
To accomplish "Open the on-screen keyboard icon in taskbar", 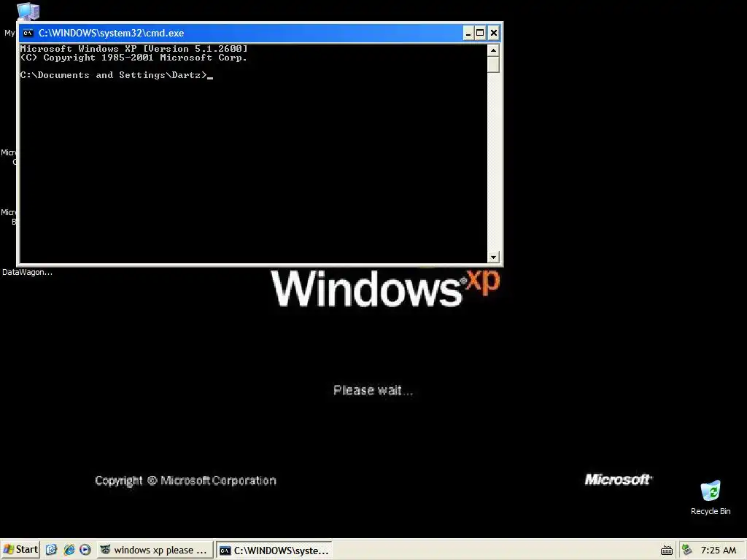I will coord(667,551).
